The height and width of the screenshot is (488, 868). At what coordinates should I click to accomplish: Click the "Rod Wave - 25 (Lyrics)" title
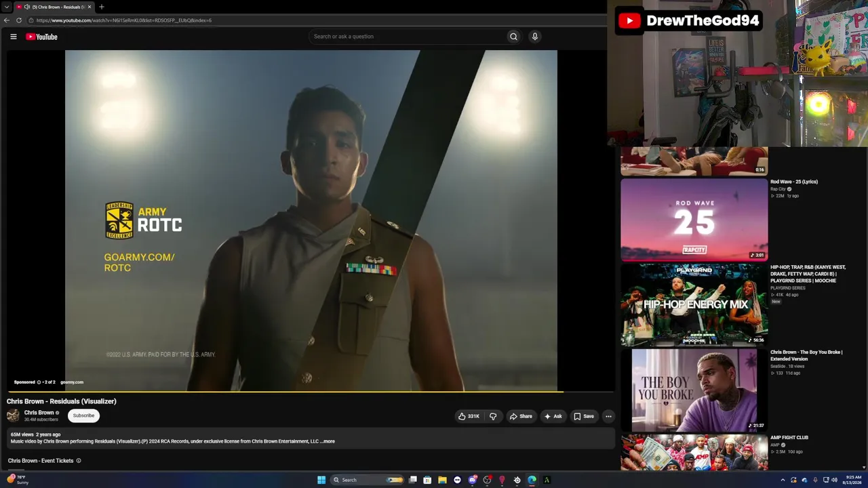pyautogui.click(x=794, y=182)
